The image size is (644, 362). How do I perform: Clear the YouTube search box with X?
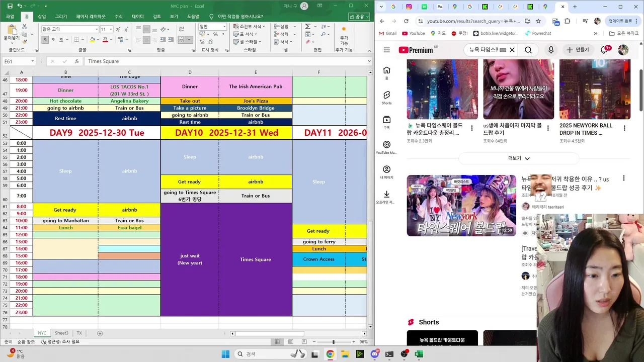[512, 50]
